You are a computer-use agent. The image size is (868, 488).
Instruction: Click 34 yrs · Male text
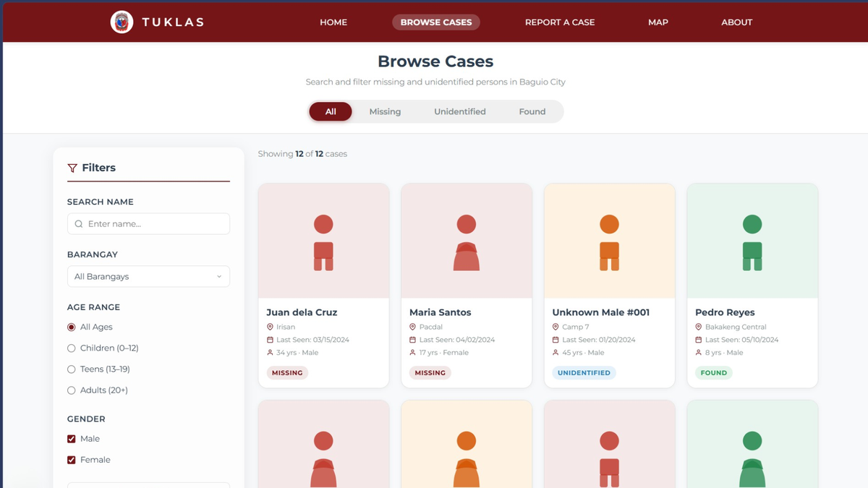(297, 353)
